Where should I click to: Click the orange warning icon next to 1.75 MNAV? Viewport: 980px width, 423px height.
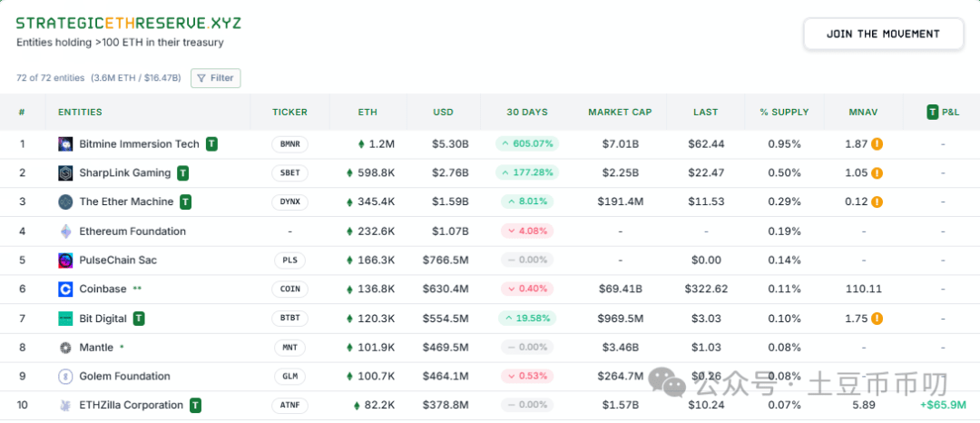pyautogui.click(x=877, y=319)
